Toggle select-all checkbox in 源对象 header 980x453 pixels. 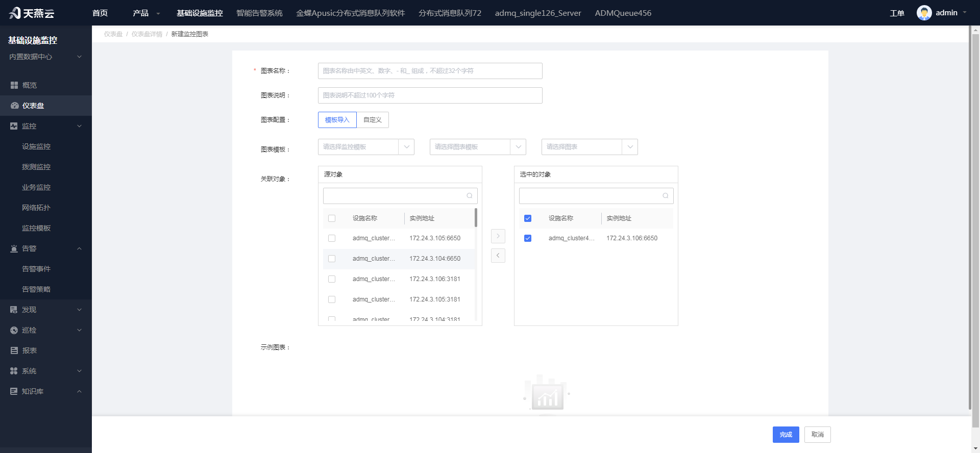332,218
